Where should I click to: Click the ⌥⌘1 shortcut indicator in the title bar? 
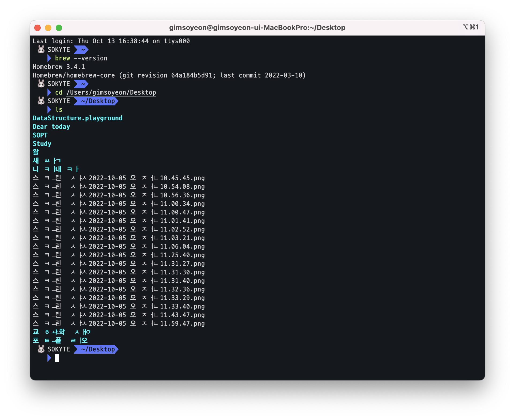(x=471, y=27)
